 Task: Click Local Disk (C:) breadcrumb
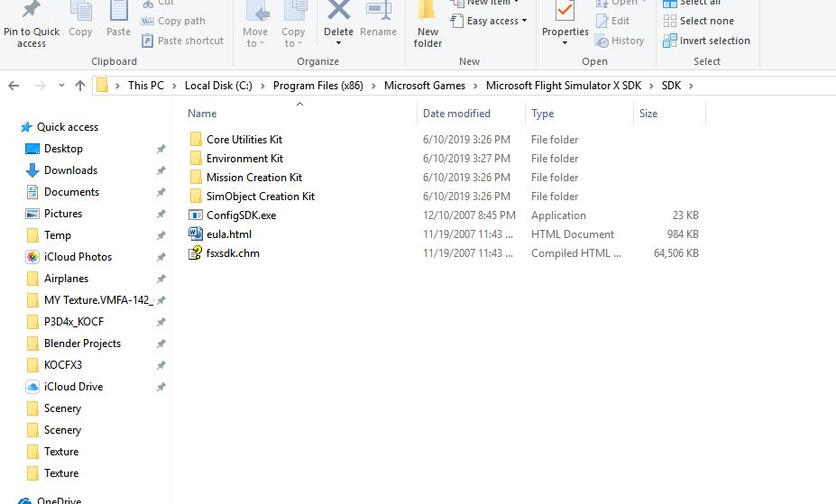click(x=218, y=86)
